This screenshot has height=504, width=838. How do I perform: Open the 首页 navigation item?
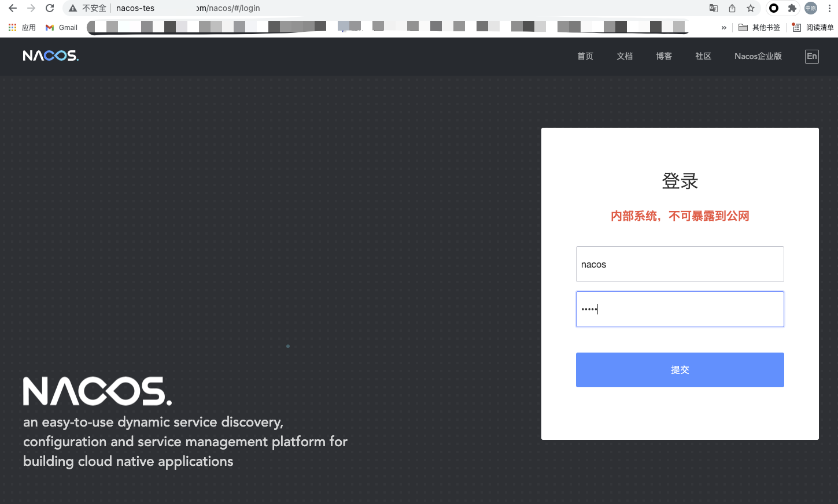(x=585, y=56)
